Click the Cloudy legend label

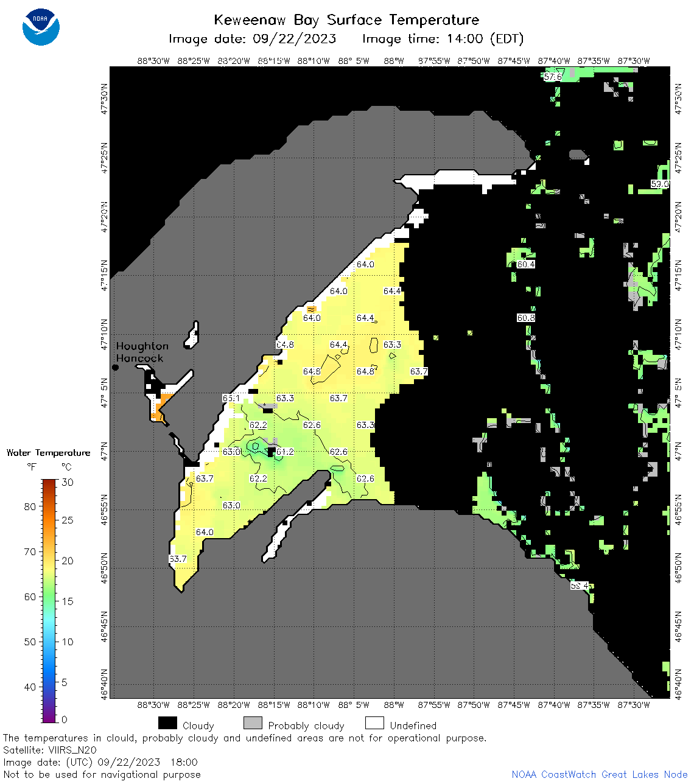(x=198, y=726)
